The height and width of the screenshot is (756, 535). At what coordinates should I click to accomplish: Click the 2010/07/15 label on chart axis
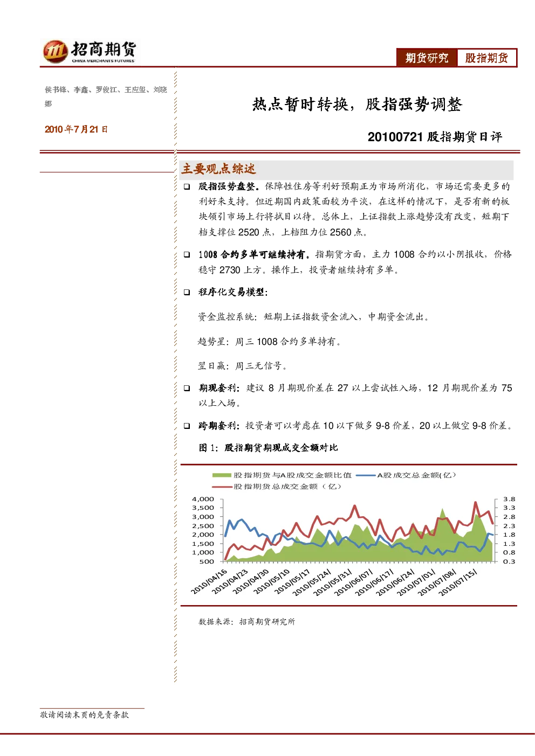[x=457, y=582]
